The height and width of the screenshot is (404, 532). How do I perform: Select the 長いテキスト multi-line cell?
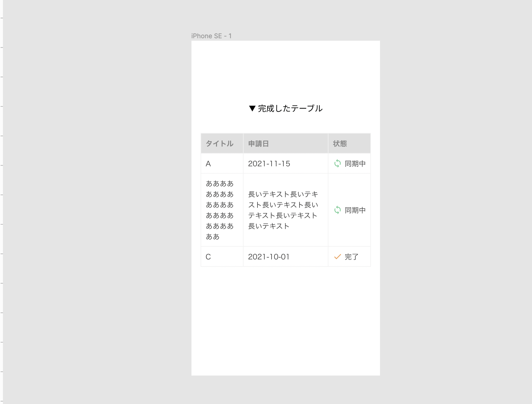click(x=283, y=210)
